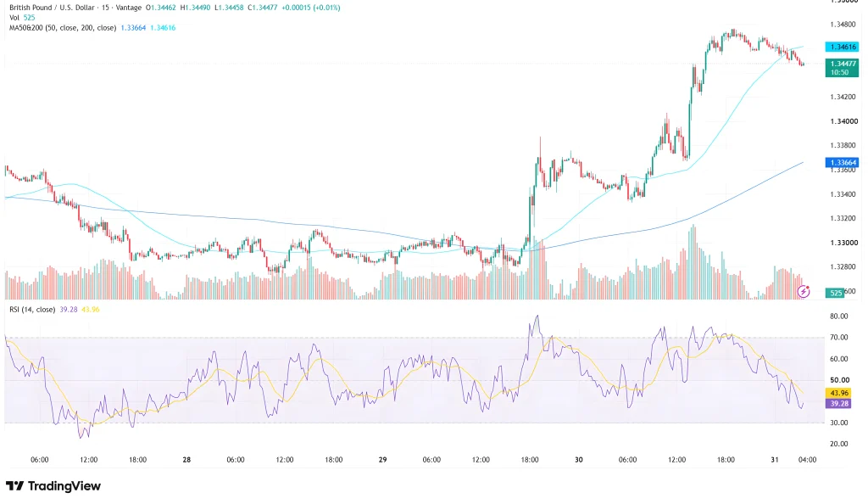Viewport: 868px width, 504px height.
Task: Click the 1.34200 price axis label
Action: pyautogui.click(x=843, y=97)
